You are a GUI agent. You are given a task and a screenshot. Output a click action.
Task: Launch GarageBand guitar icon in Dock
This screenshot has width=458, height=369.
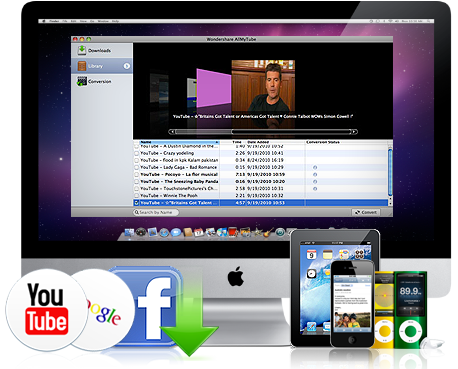[x=268, y=232]
